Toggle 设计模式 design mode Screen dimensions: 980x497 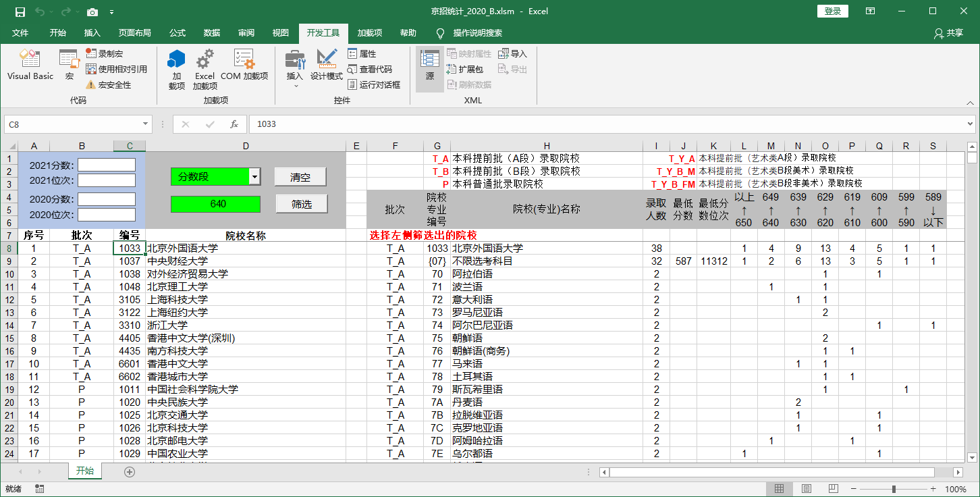click(x=327, y=66)
